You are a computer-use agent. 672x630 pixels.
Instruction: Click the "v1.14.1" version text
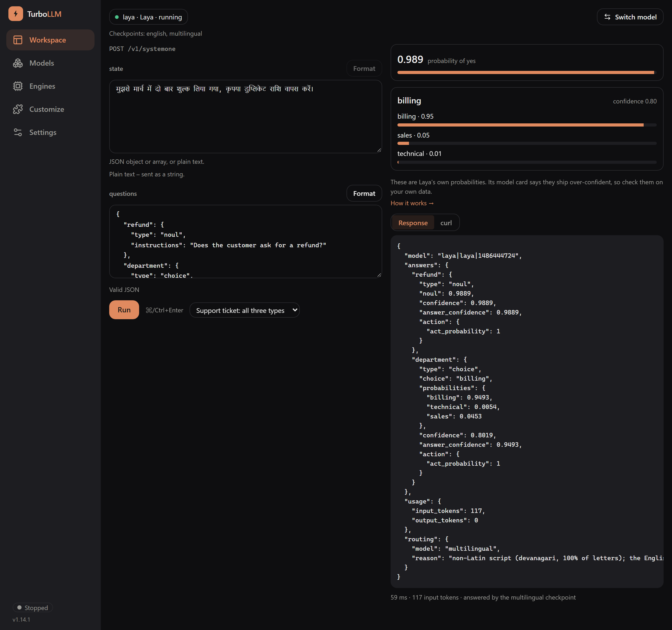[x=21, y=619]
